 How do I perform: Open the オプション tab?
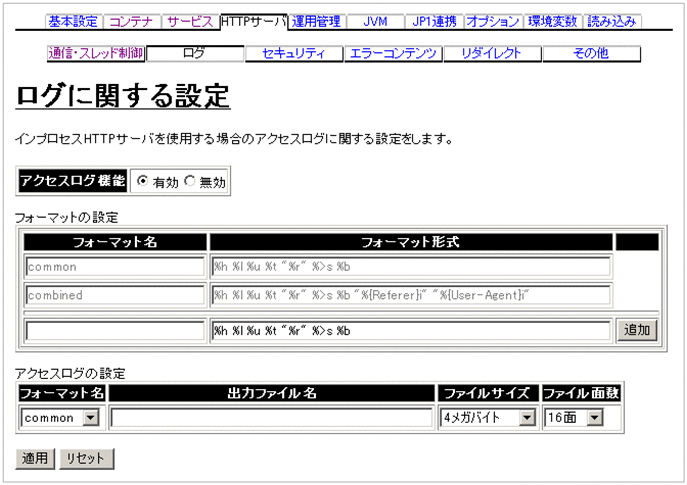point(492,21)
